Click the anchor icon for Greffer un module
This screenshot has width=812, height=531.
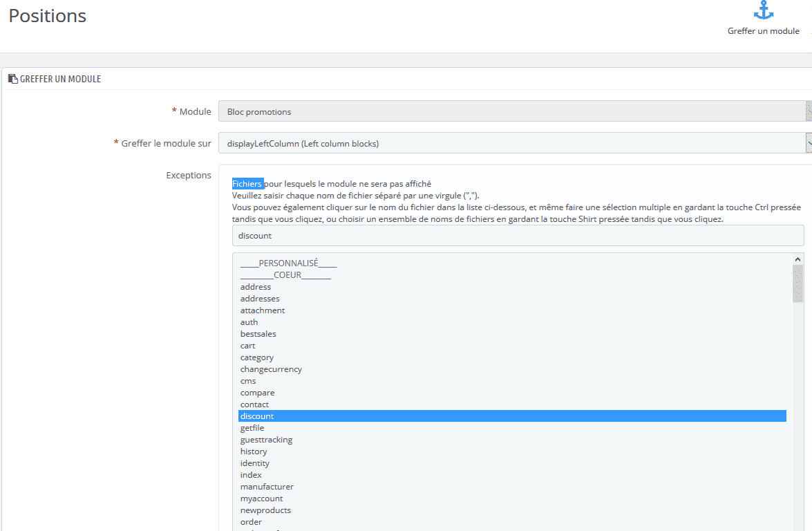point(764,10)
